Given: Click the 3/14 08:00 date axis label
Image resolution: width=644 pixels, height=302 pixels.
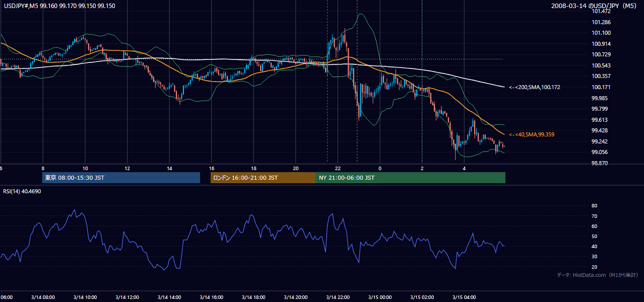Looking at the screenshot, I should (x=42, y=297).
